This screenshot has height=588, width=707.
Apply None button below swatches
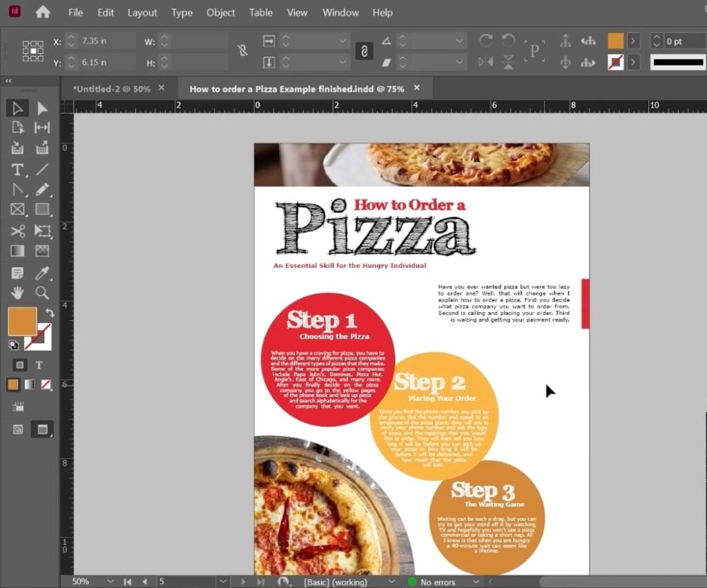(x=46, y=384)
